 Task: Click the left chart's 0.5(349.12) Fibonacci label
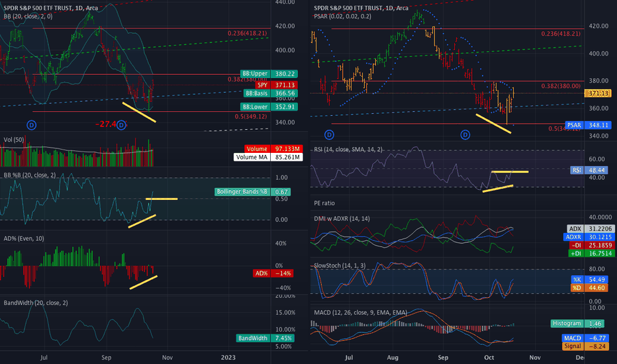pyautogui.click(x=251, y=116)
